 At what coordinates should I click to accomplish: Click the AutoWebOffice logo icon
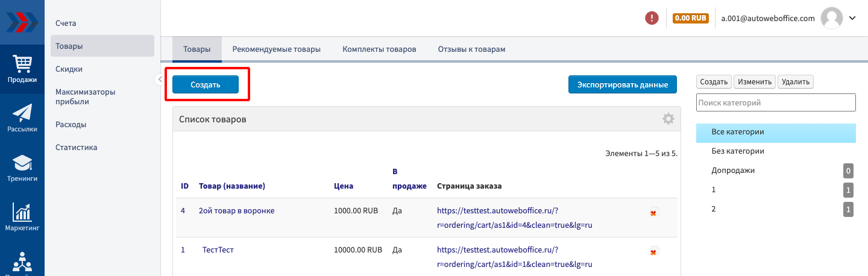tap(22, 22)
